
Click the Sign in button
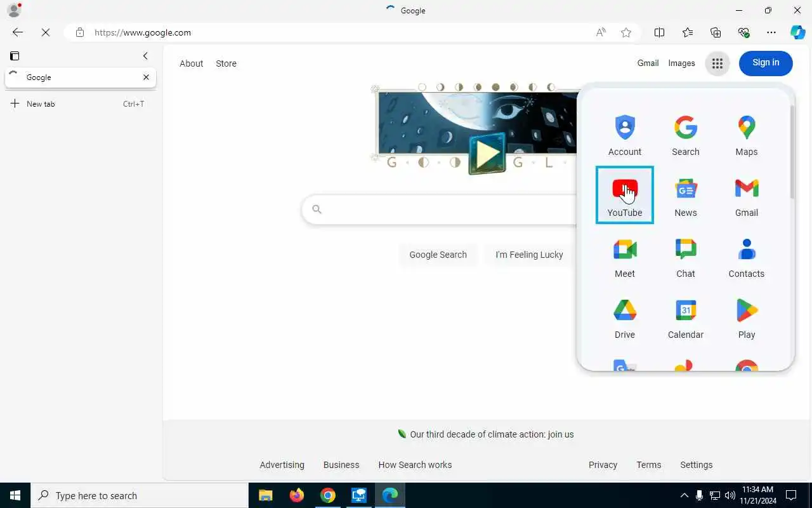(x=766, y=63)
